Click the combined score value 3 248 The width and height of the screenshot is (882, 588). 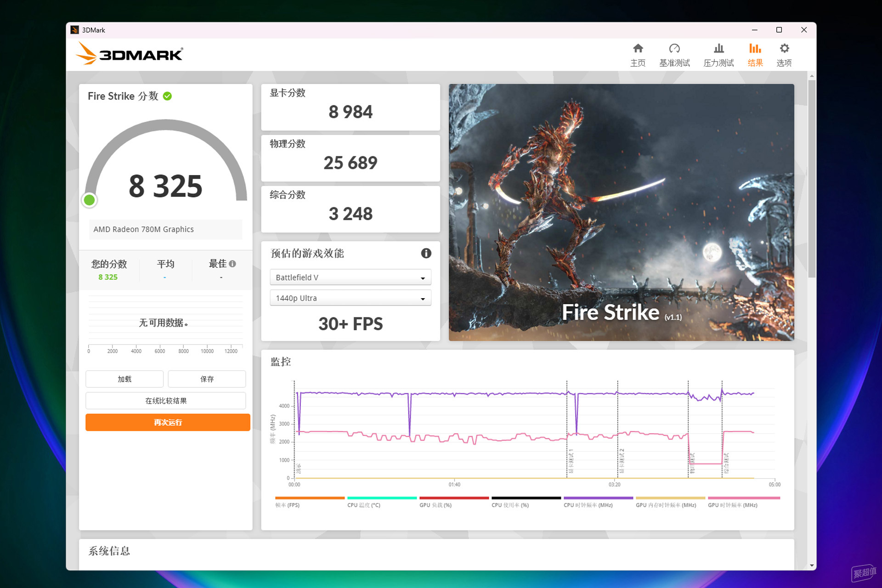[351, 214]
